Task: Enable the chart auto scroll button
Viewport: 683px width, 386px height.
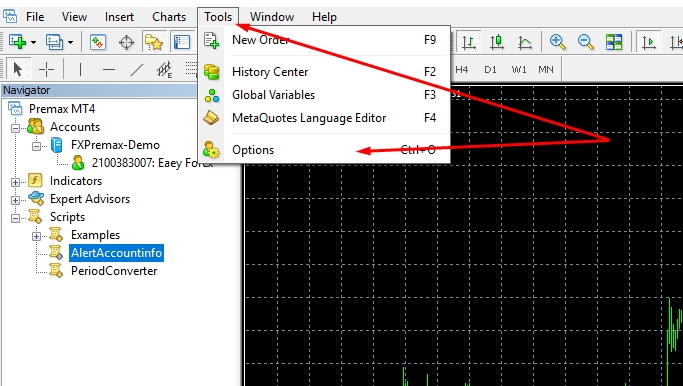Action: point(649,42)
